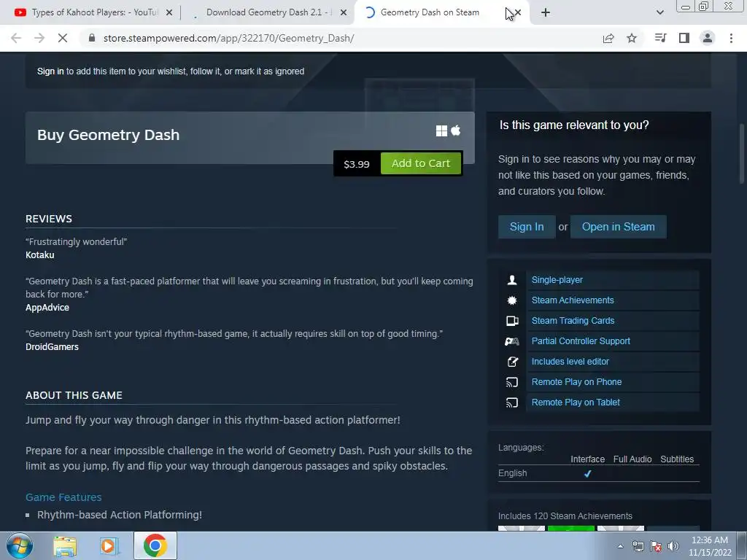The image size is (747, 560).
Task: Open the Windows Start menu
Action: click(x=19, y=545)
